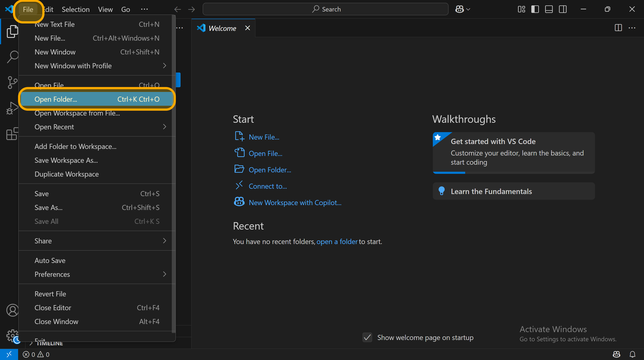Open the Copilot chat icon in title bar

[459, 9]
